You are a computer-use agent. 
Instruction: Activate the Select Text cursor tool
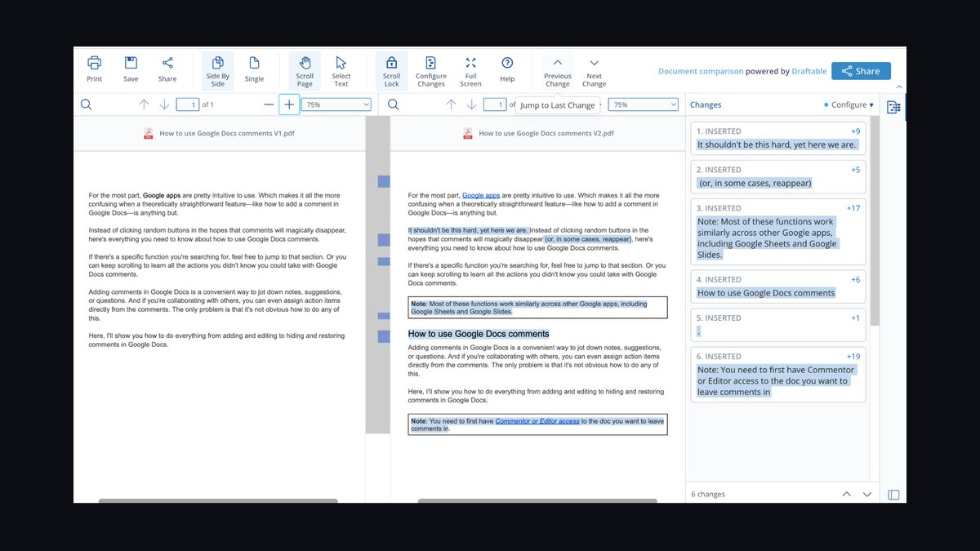[x=341, y=71]
